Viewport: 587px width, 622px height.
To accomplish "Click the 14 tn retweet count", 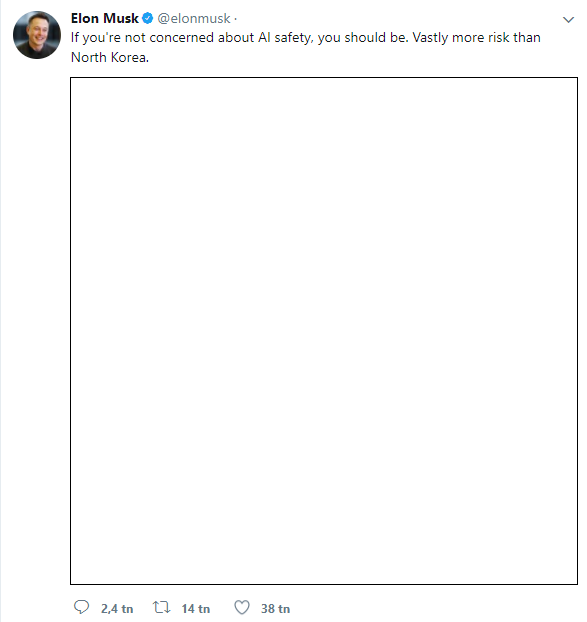I will 196,609.
